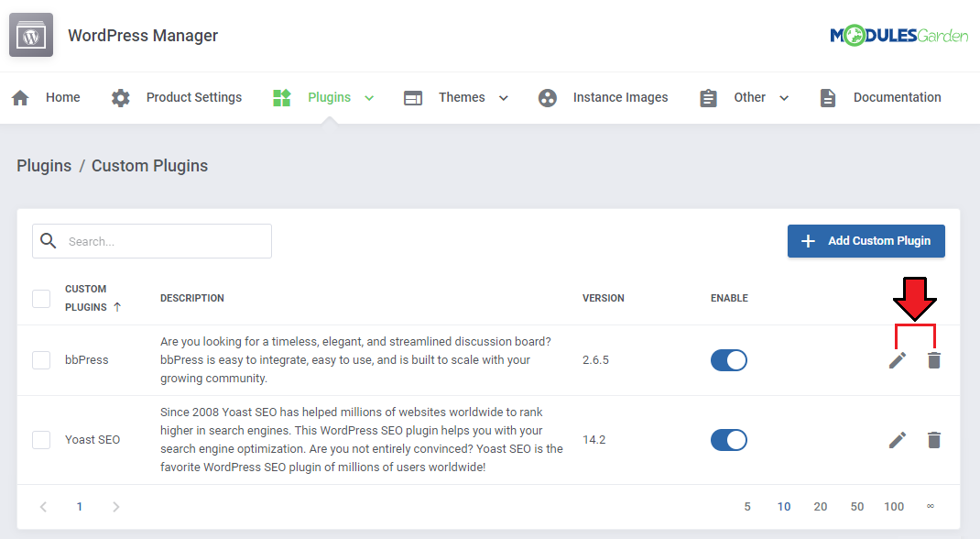Click the version value 2.6.5
This screenshot has height=539, width=980.
coord(595,360)
